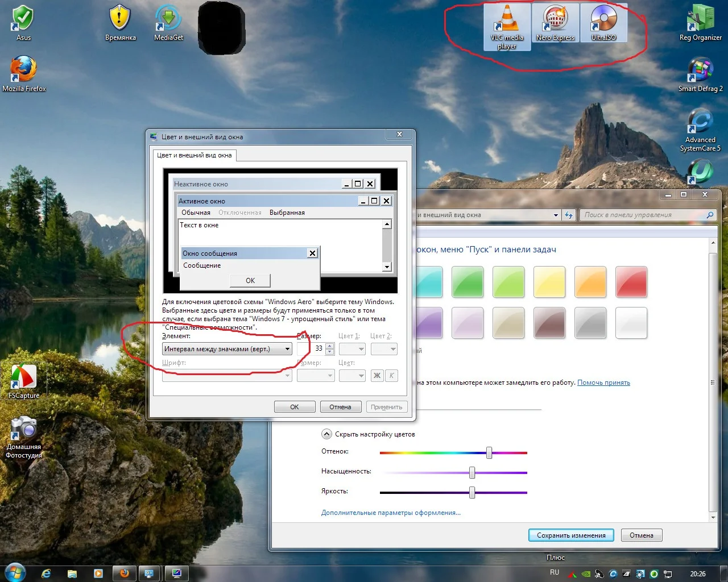Open the media player taskbar icon

(98, 573)
